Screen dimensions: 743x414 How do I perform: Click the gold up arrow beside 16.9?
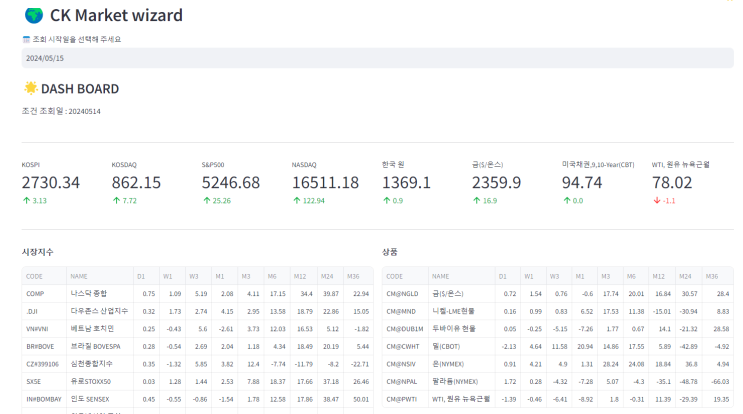click(477, 200)
